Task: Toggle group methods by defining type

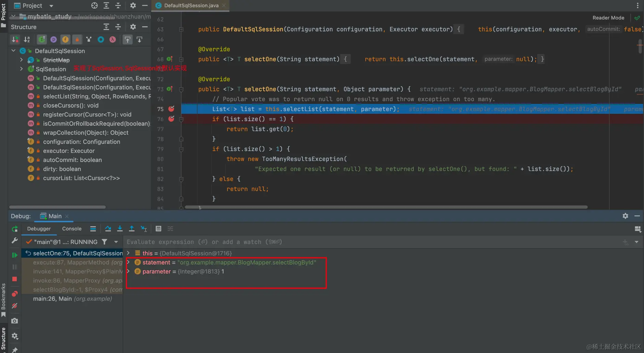Action: coord(89,40)
